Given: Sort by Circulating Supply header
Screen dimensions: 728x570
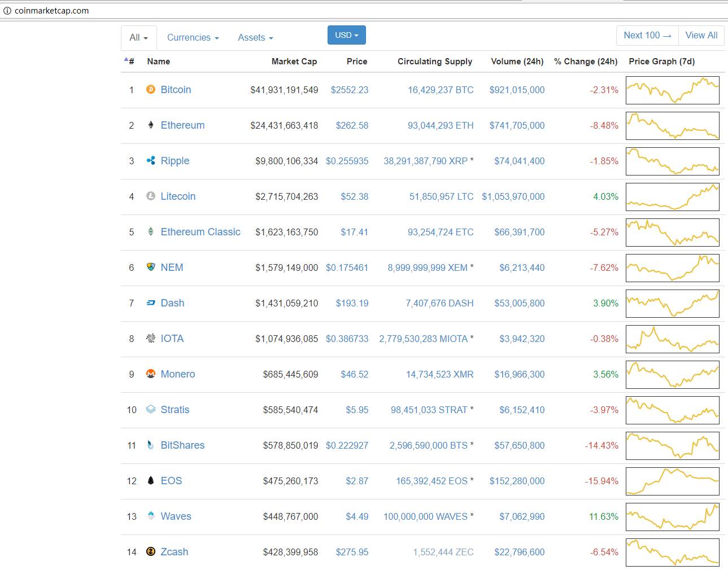Looking at the screenshot, I should pos(435,61).
